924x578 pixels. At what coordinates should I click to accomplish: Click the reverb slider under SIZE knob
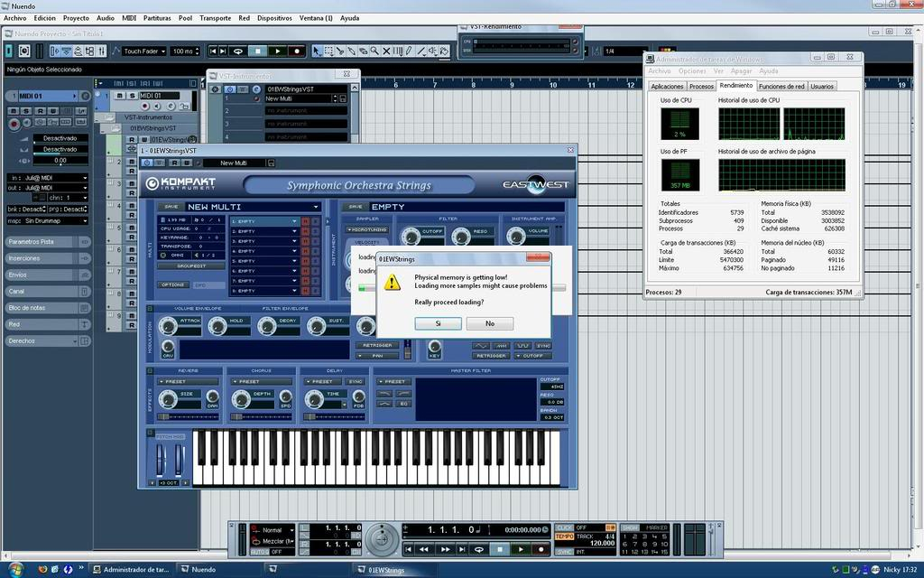point(189,417)
